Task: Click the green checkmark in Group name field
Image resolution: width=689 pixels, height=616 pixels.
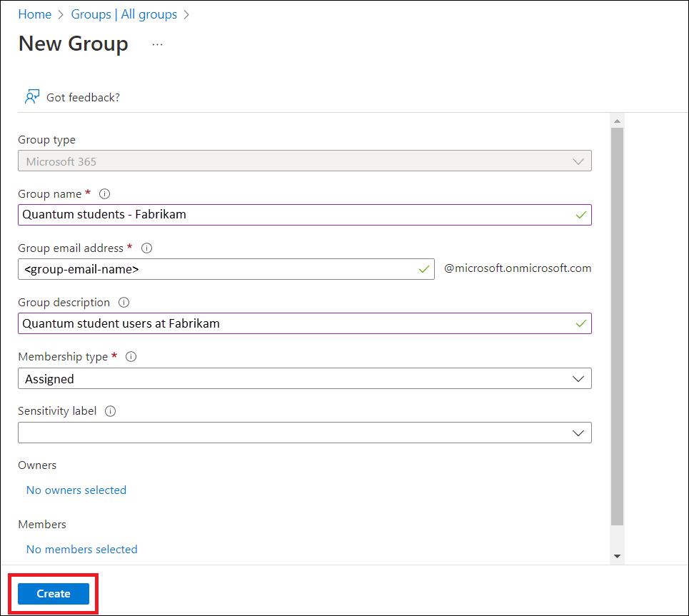Action: [x=580, y=214]
